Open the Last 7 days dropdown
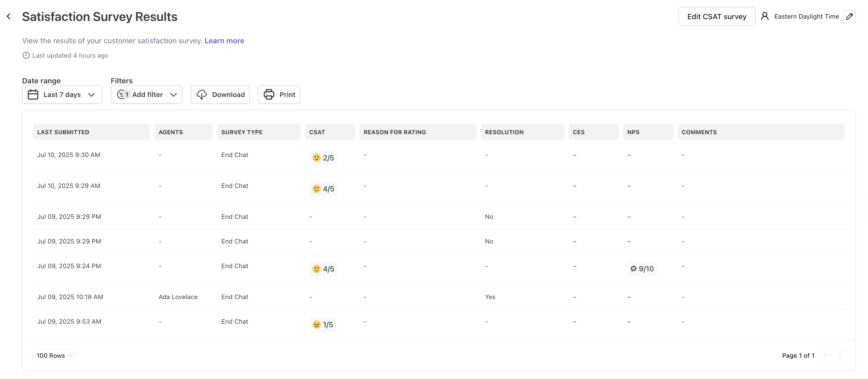Viewport: 868px width, 379px height. point(62,94)
